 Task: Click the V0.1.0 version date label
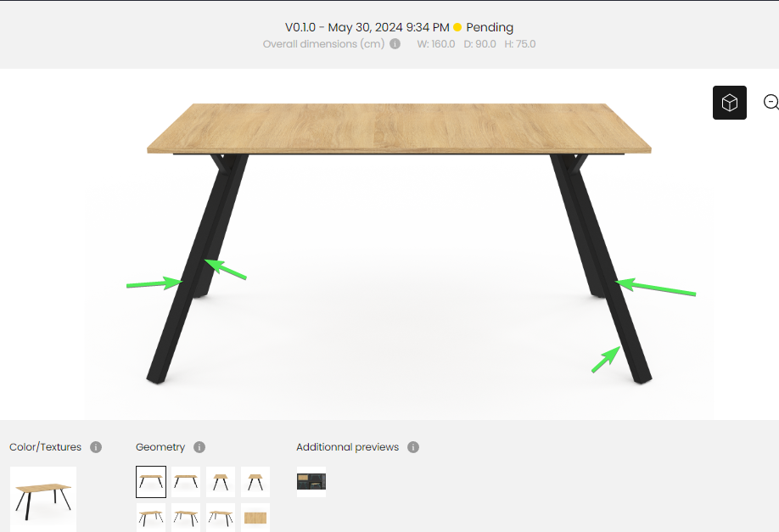coord(367,27)
